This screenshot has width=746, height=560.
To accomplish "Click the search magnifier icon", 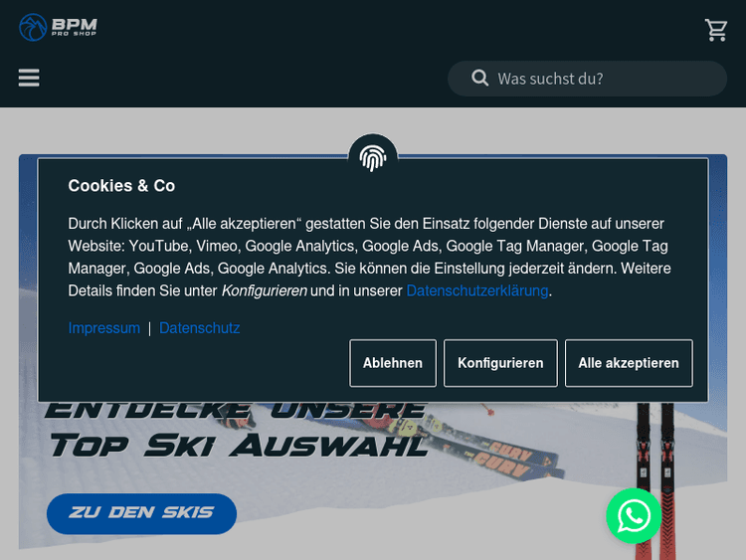I will 479,78.
